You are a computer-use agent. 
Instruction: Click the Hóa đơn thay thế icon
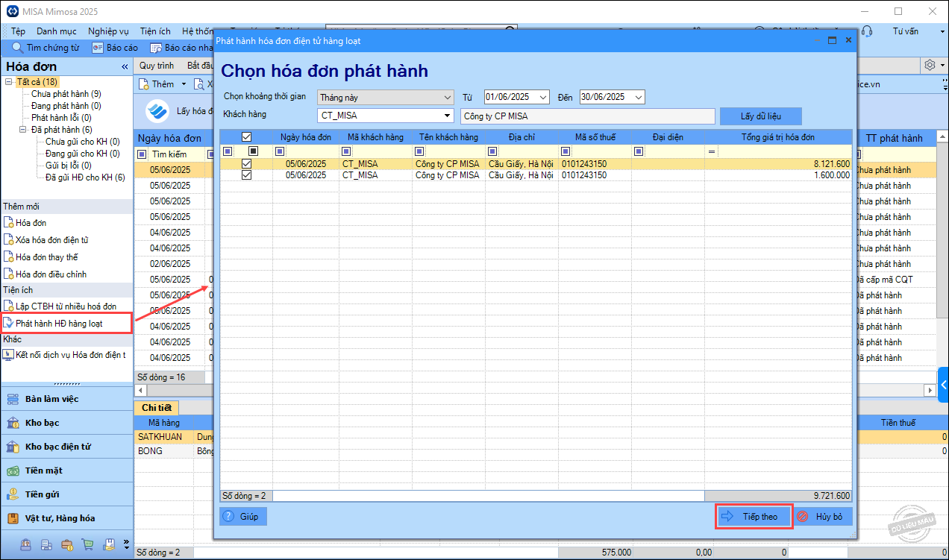8,257
